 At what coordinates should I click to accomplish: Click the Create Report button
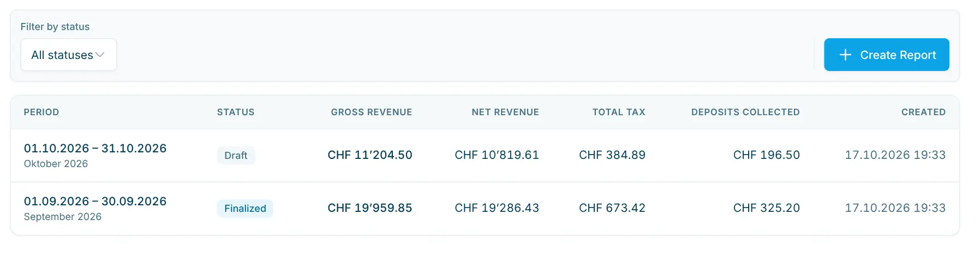tap(886, 55)
